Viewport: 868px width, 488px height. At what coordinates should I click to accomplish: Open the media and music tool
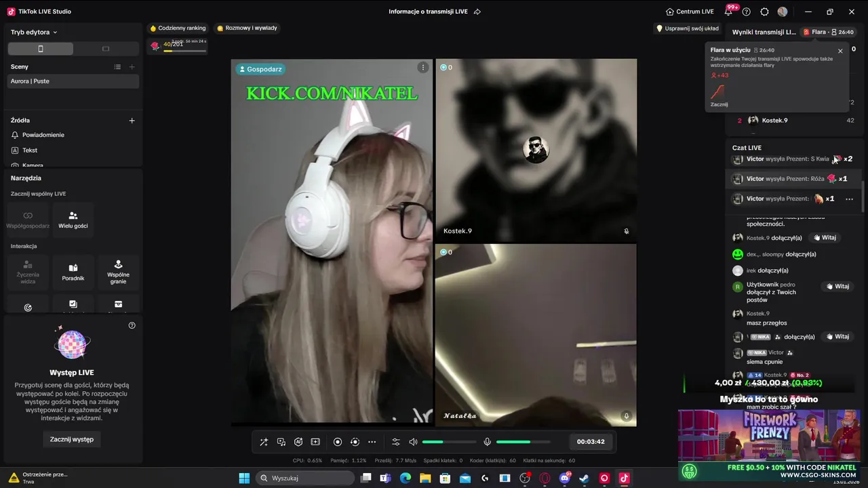point(281,442)
